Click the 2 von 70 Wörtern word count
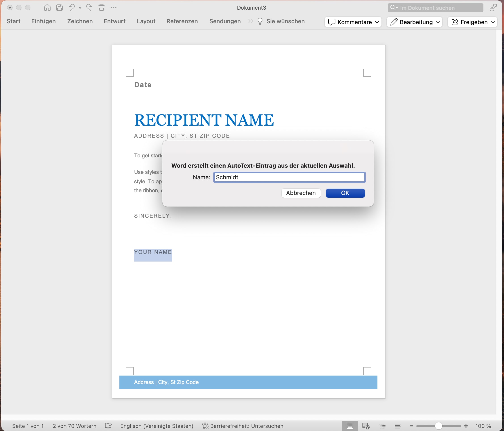Image resolution: width=504 pixels, height=431 pixels. [x=75, y=426]
